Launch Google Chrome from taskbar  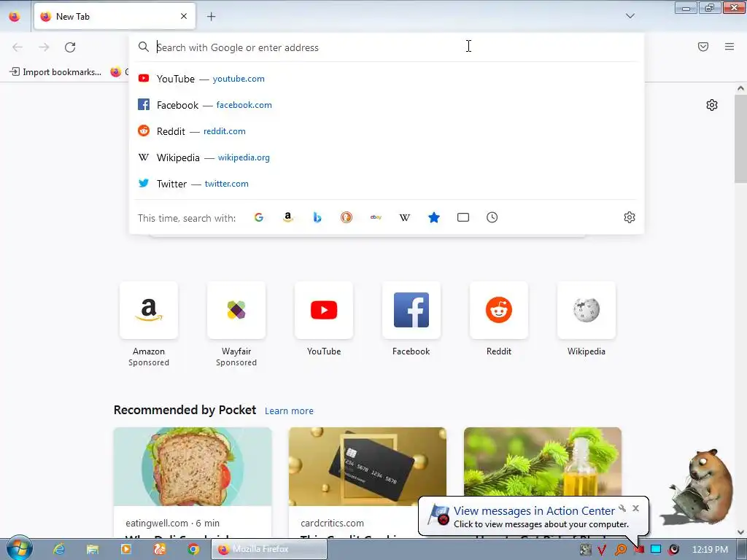tap(193, 550)
